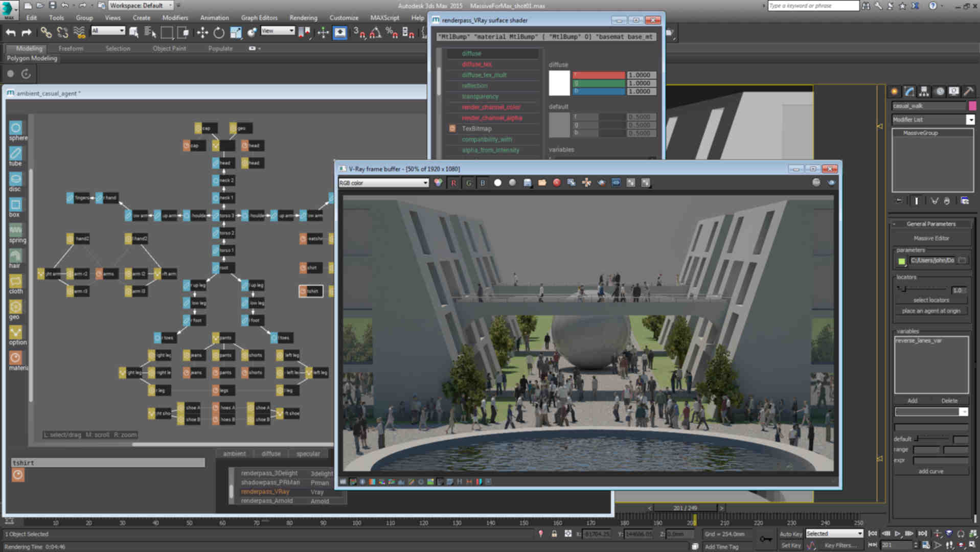Click the Save image icon in V-Ray frame buffer
The height and width of the screenshot is (552, 980).
[527, 183]
